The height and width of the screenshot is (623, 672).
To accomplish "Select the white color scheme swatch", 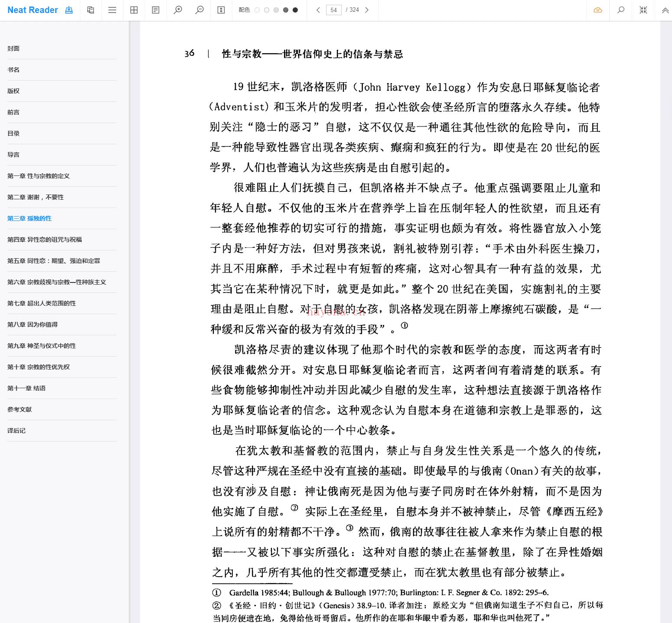I will click(x=257, y=10).
